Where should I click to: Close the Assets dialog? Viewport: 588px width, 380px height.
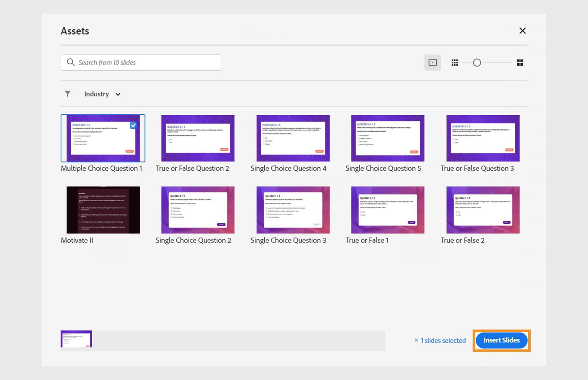522,31
